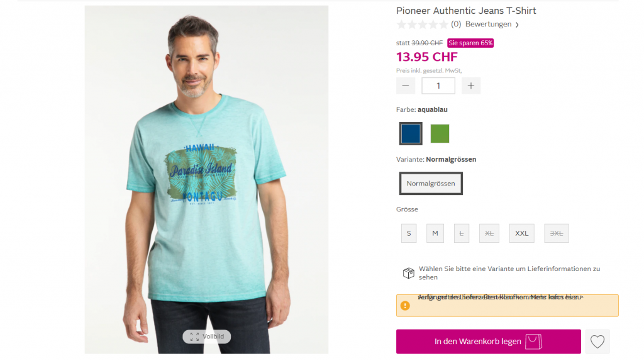
Task: Increase quantity with plus button
Action: pyautogui.click(x=470, y=86)
